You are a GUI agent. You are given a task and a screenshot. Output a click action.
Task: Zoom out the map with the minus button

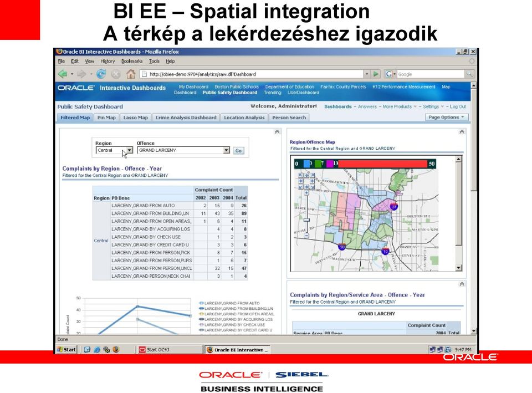point(306,235)
